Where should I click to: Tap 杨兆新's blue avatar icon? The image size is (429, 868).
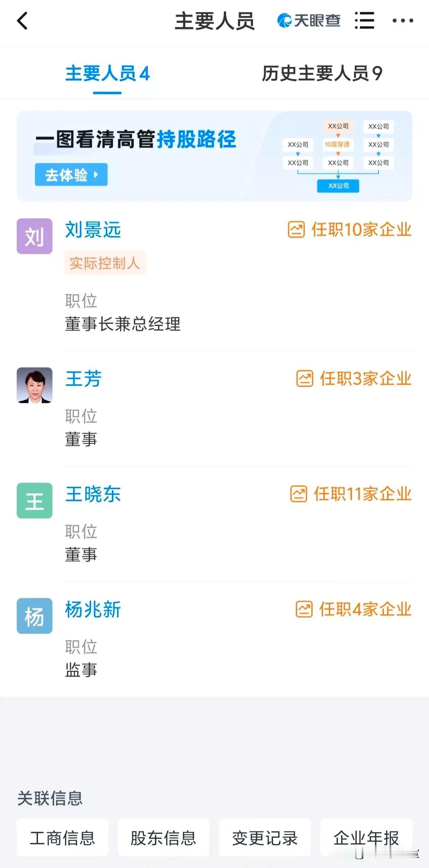(x=34, y=616)
